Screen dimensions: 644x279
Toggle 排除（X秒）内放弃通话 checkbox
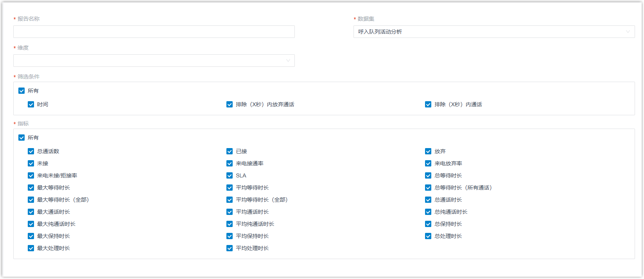[230, 104]
